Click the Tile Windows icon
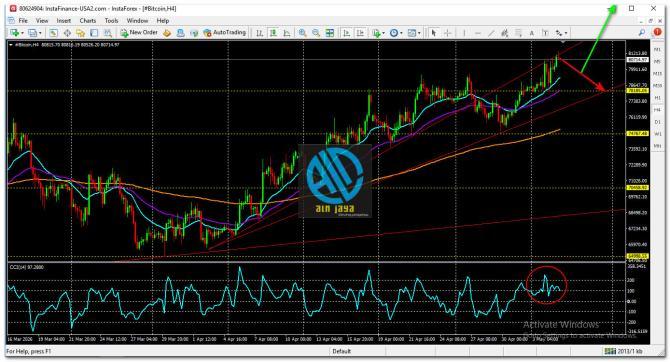 (330, 33)
